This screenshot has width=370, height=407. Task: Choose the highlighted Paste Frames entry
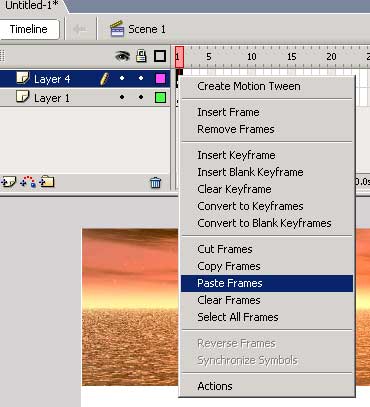click(267, 283)
